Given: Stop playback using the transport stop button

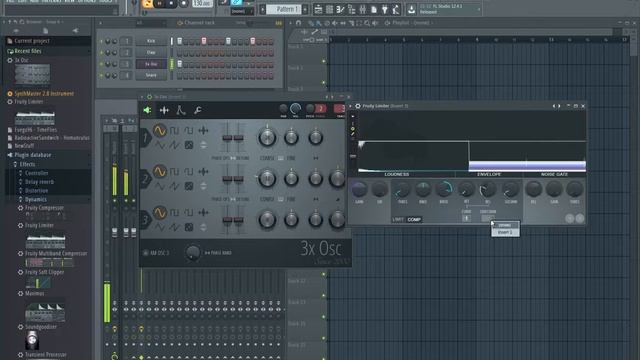Looking at the screenshot, I should pyautogui.click(x=171, y=3).
